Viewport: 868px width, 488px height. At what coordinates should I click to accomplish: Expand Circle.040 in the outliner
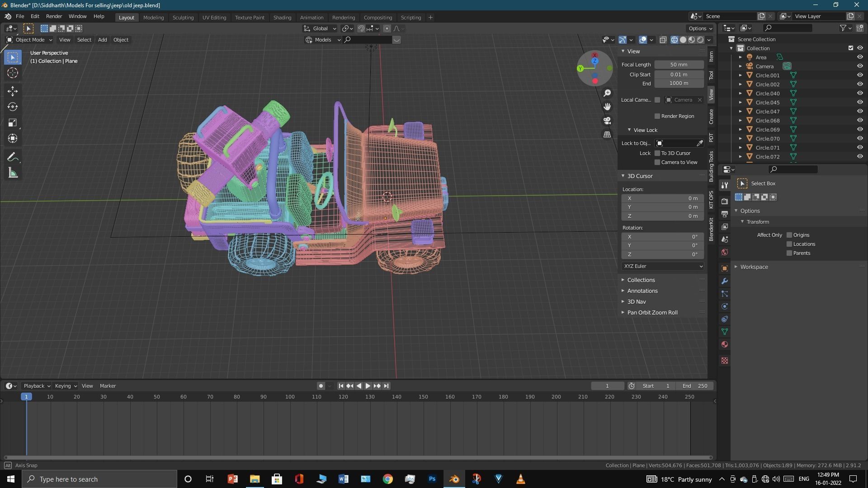(741, 94)
